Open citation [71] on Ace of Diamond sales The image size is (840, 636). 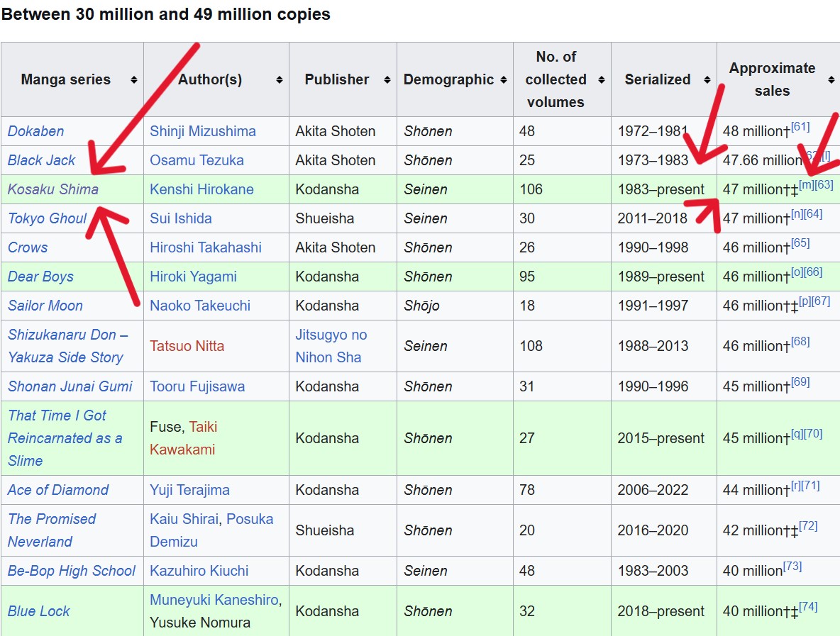811,486
